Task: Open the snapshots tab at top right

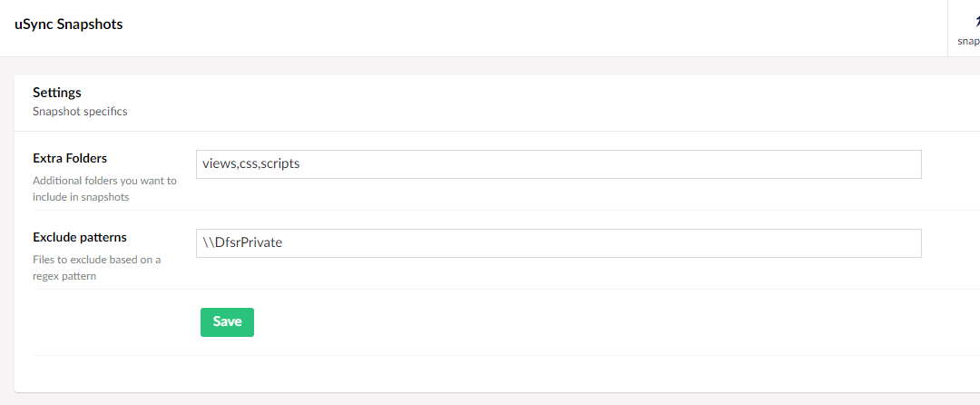Action: (965, 28)
